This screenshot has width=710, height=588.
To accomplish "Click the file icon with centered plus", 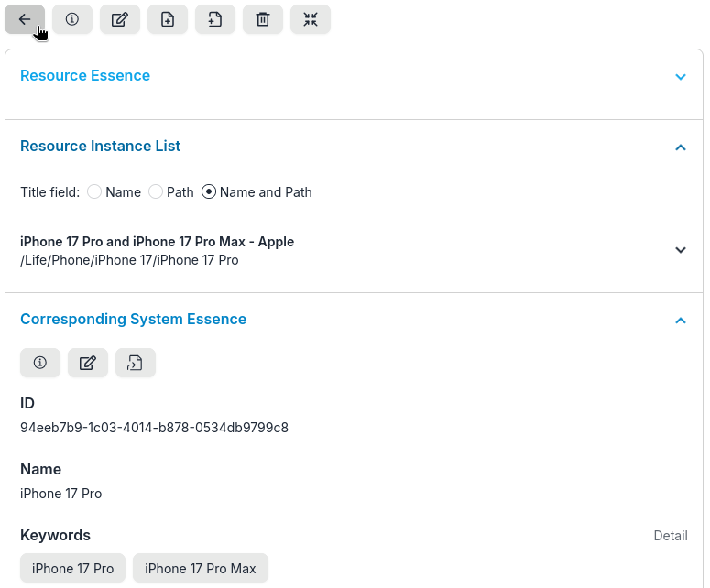I will pos(168,19).
